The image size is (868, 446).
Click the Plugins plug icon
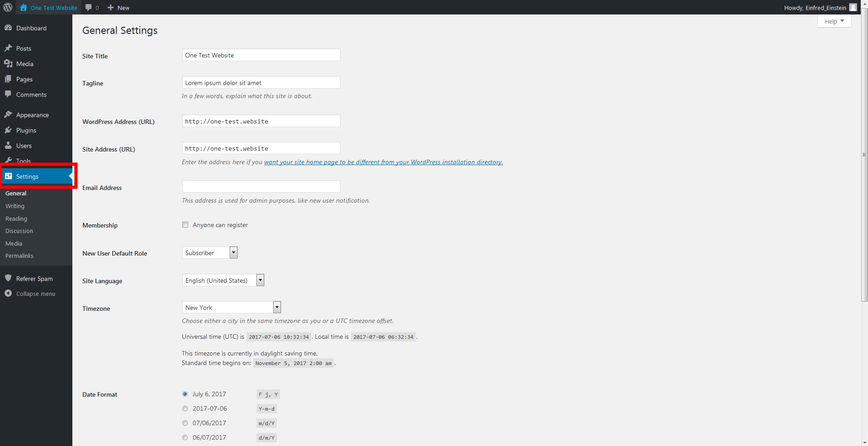pyautogui.click(x=9, y=130)
